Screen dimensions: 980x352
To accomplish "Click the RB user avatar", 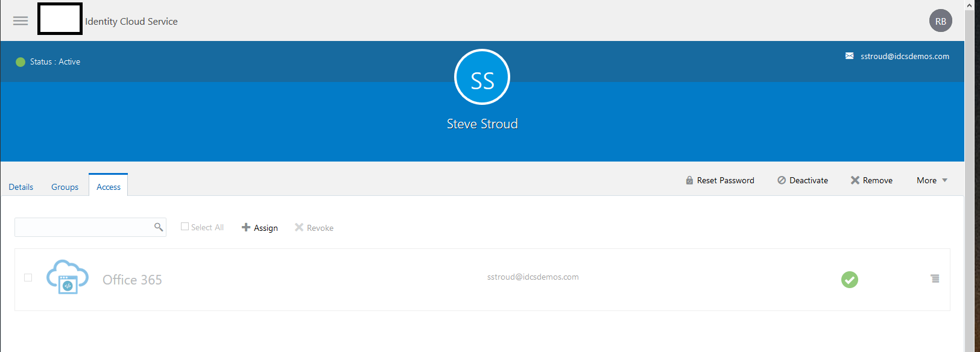I will pyautogui.click(x=940, y=21).
